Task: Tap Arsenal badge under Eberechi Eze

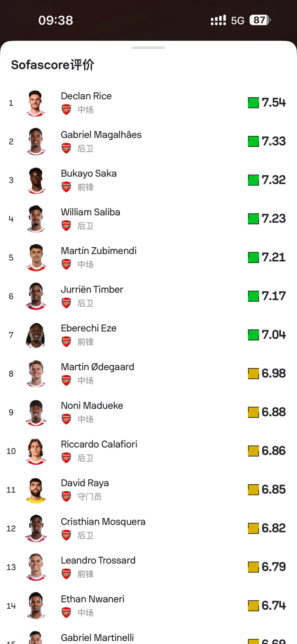Action: [66, 342]
